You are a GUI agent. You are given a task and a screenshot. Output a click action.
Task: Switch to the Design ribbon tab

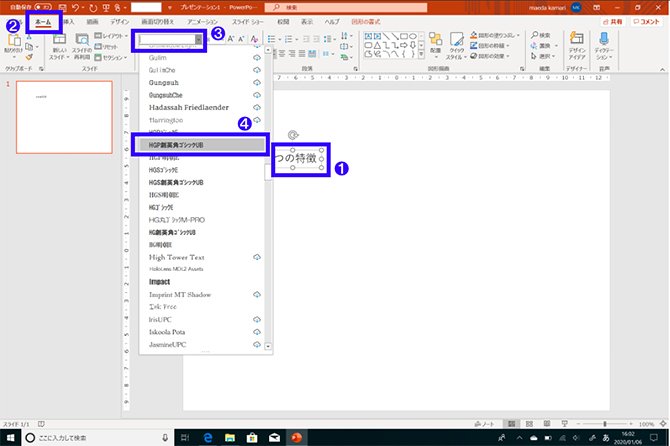click(x=120, y=22)
